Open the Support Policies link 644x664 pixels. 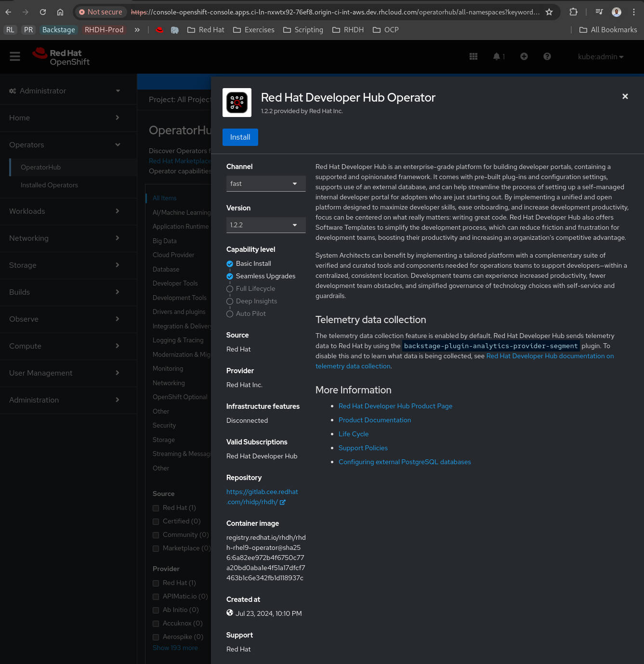(363, 448)
